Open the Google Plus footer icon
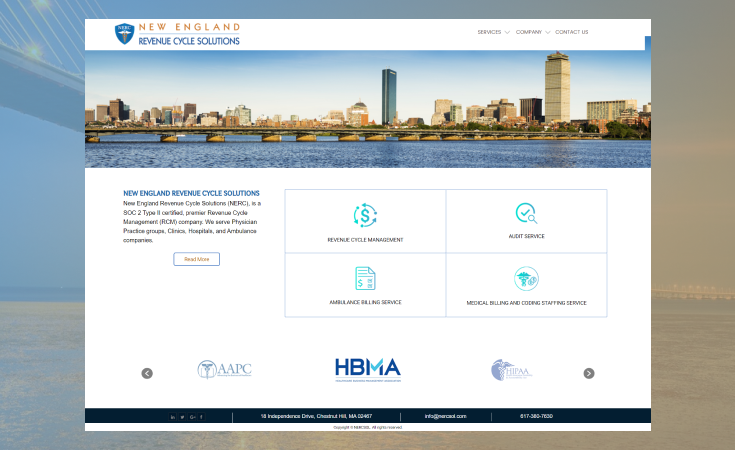This screenshot has width=735, height=450. pos(192,416)
